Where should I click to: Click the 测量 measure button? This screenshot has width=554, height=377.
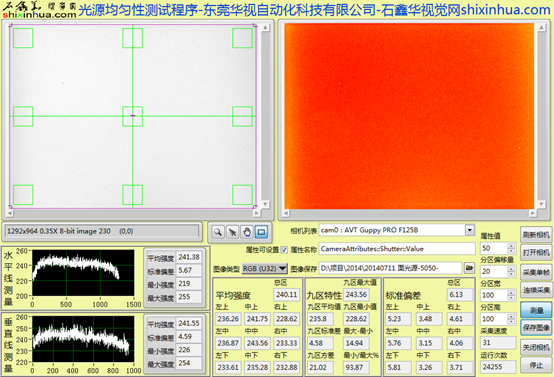(x=536, y=310)
